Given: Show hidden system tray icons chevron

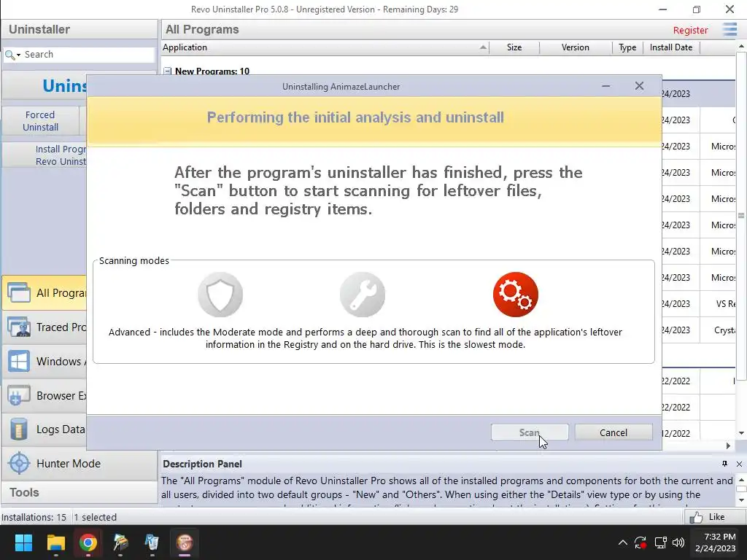Looking at the screenshot, I should tap(623, 542).
